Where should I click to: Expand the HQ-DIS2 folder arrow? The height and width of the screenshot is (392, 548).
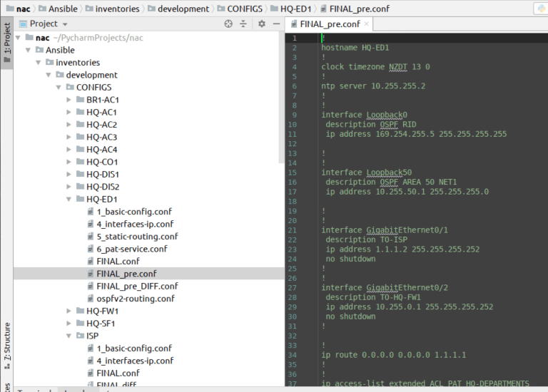(x=68, y=187)
